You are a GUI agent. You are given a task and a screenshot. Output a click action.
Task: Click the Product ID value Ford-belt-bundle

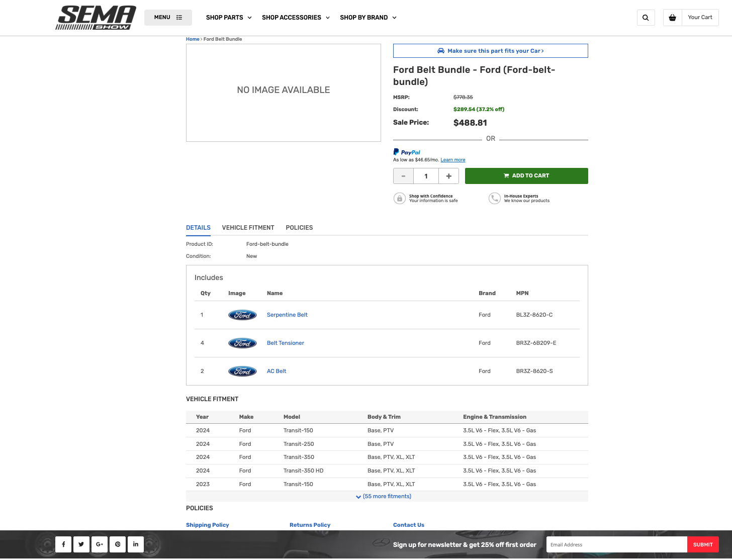(x=267, y=244)
